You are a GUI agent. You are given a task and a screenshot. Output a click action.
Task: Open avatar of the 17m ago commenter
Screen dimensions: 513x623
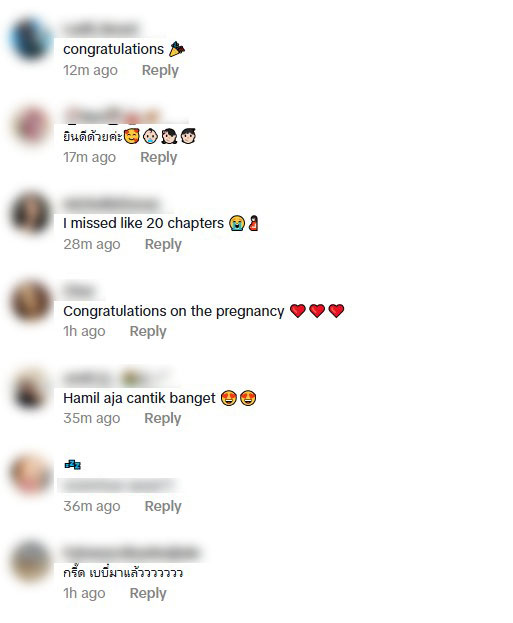click(x=31, y=126)
